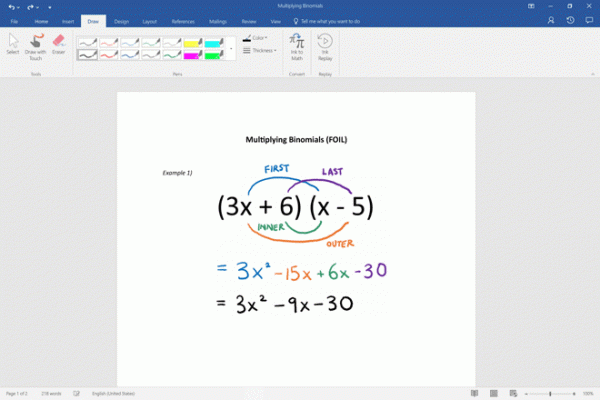Click Tell me what you want to do
600x400 pixels.
(326, 21)
